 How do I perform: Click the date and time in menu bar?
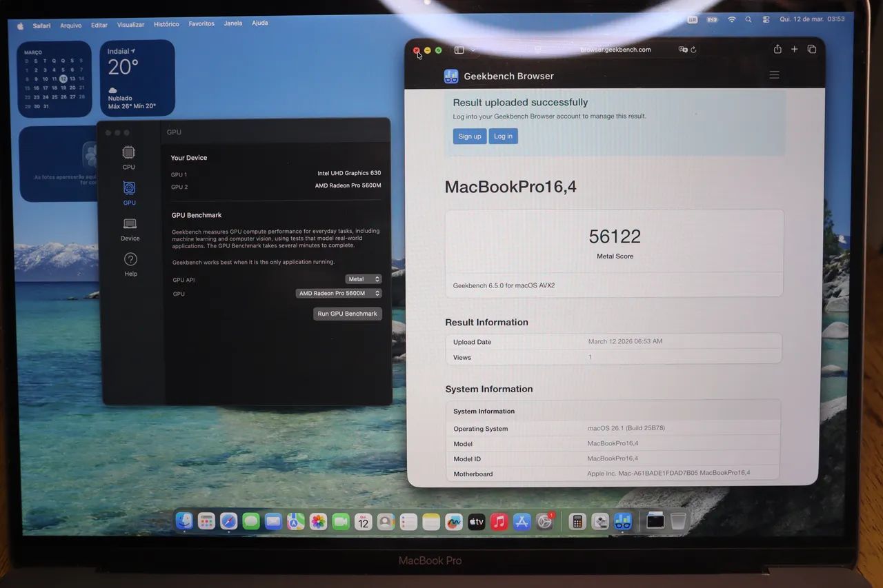(x=812, y=19)
